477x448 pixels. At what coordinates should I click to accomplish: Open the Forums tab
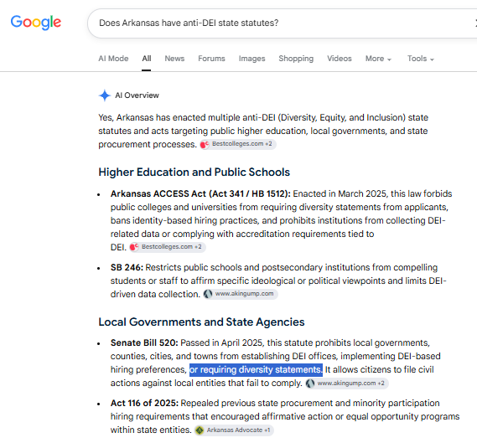(211, 59)
